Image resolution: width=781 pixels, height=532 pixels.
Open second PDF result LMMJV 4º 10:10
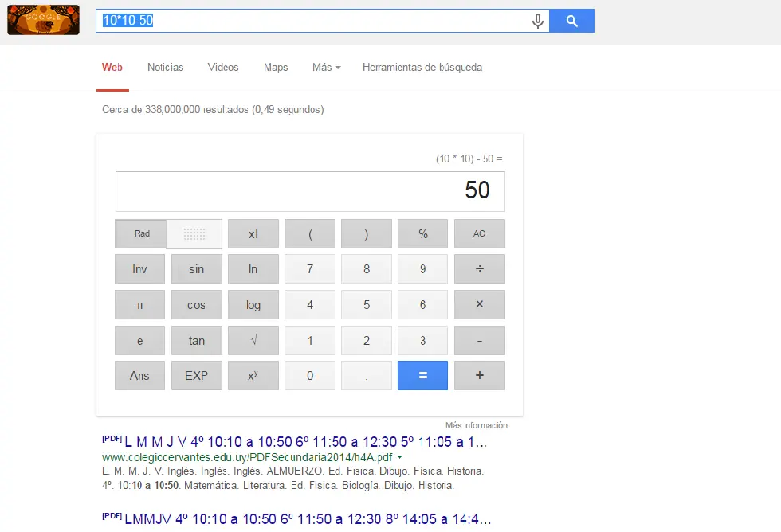click(308, 519)
